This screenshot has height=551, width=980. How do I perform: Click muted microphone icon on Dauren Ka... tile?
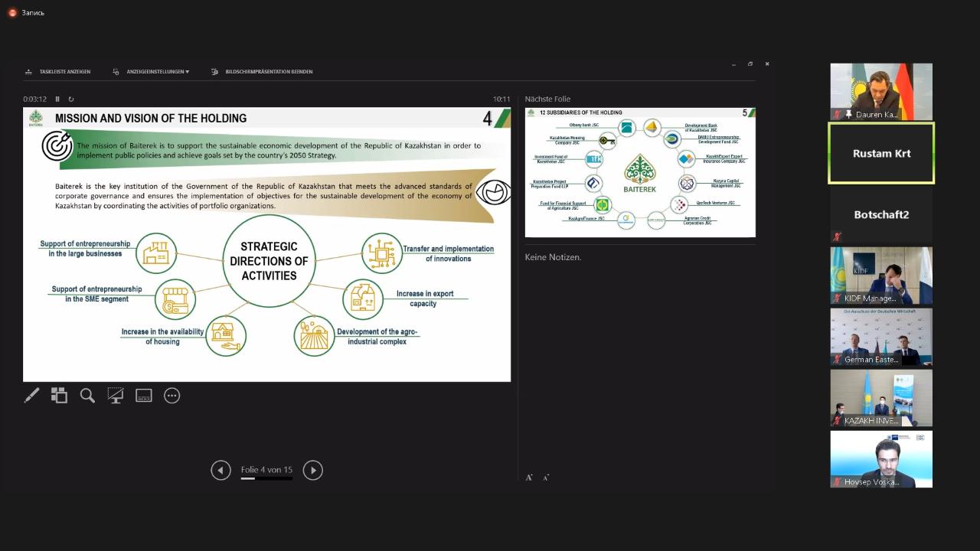point(838,114)
